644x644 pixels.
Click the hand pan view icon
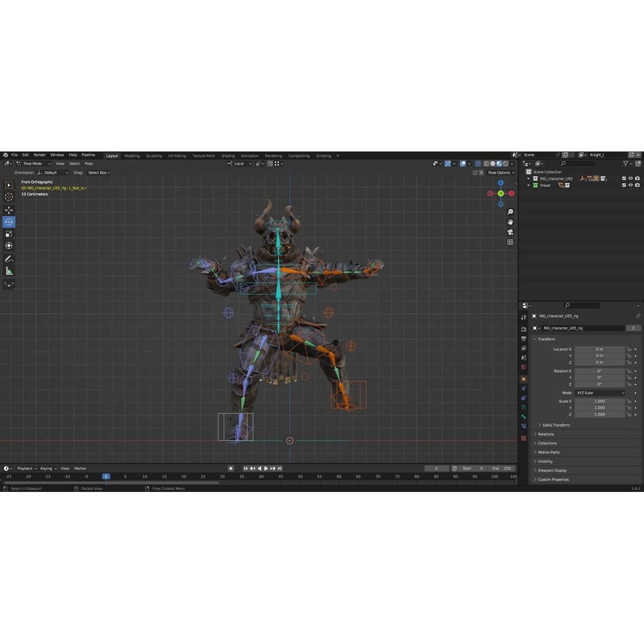[510, 222]
